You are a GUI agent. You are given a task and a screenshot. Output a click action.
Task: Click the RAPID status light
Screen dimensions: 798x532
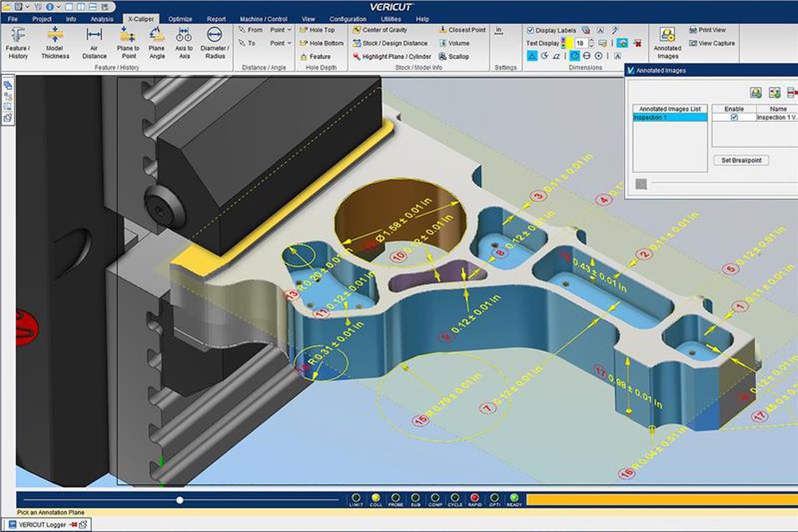[475, 499]
